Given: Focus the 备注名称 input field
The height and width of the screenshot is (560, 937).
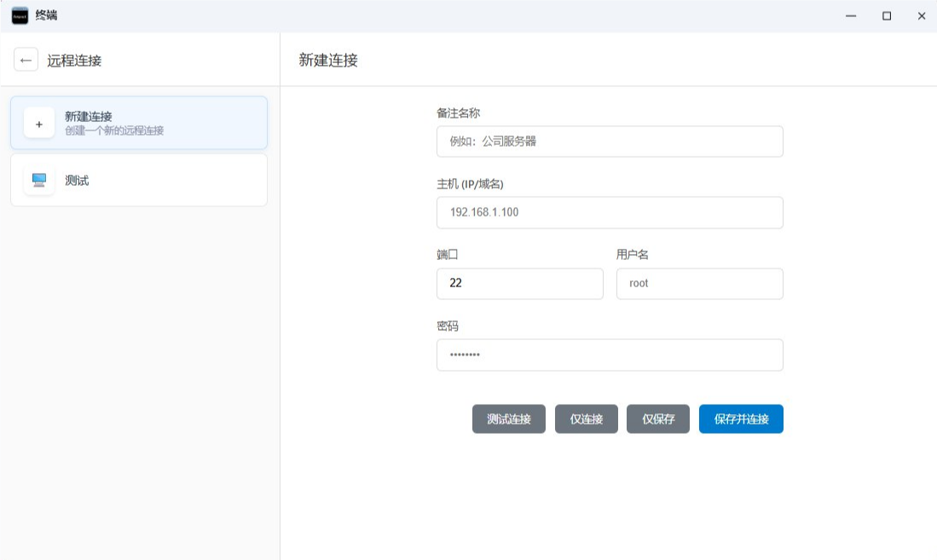Looking at the screenshot, I should (x=610, y=141).
